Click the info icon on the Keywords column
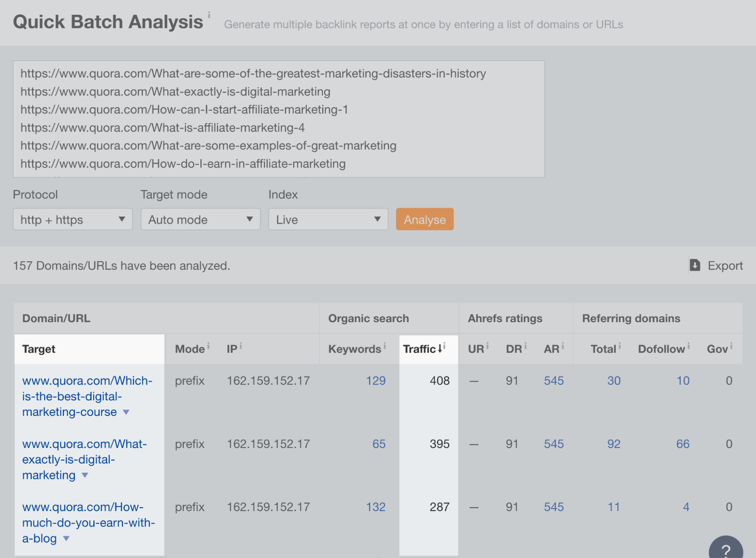 click(385, 345)
